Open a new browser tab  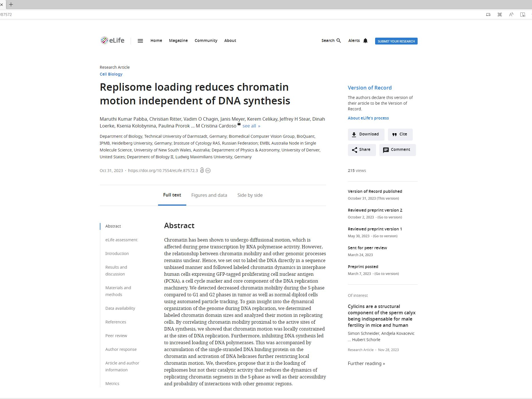[11, 4]
